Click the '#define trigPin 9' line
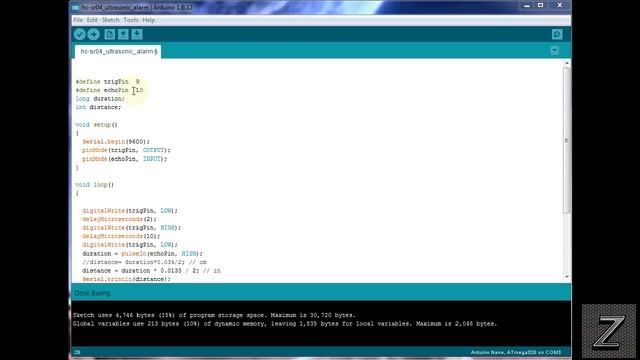 click(108, 82)
